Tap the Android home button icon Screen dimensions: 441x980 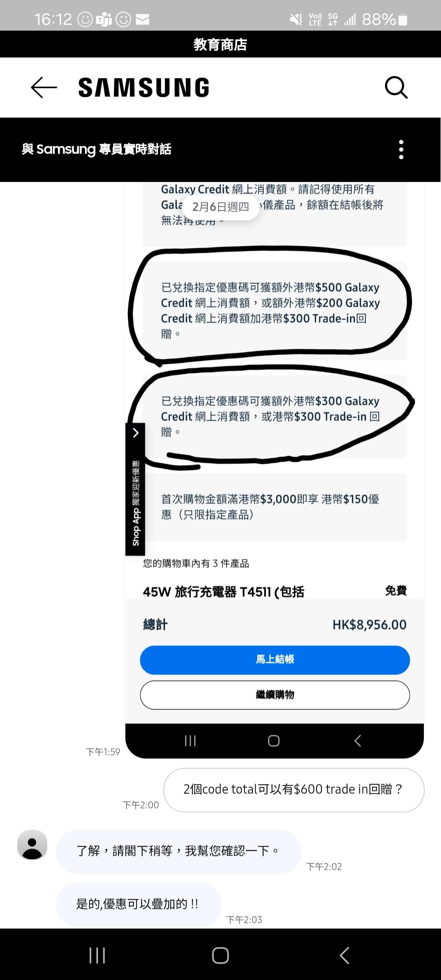click(220, 955)
